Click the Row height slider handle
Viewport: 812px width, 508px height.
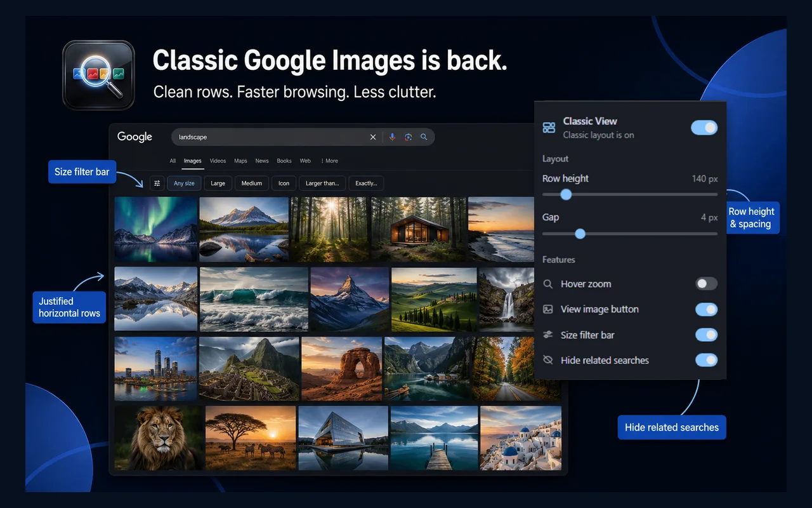tap(566, 194)
